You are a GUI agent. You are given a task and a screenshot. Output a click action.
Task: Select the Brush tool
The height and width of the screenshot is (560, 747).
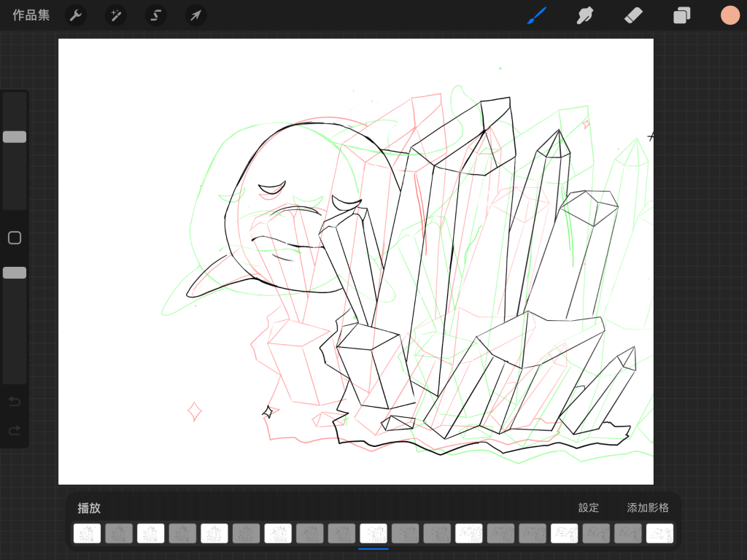click(537, 15)
